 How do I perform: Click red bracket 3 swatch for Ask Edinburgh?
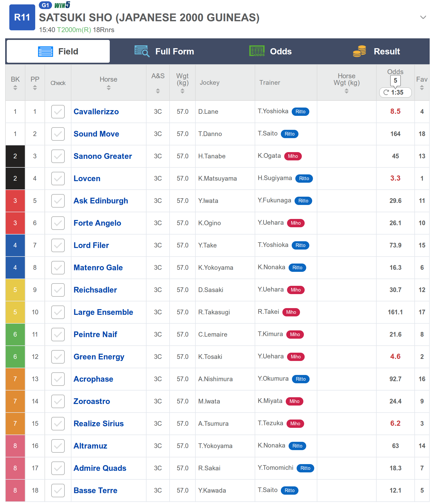click(x=15, y=201)
